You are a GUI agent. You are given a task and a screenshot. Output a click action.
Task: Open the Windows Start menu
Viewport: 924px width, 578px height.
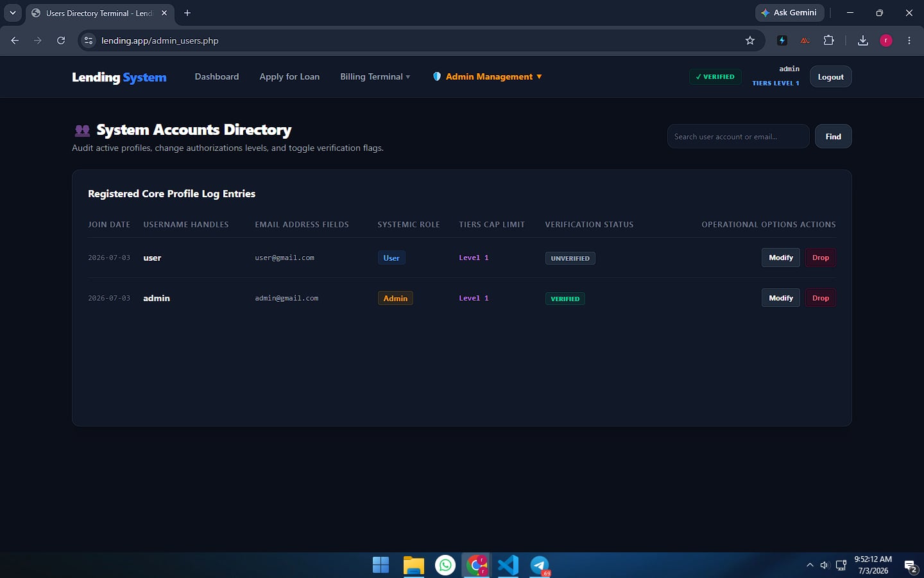click(x=381, y=565)
